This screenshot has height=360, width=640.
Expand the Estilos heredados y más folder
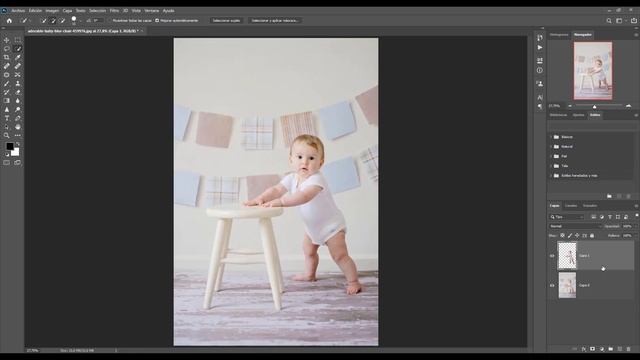(551, 176)
